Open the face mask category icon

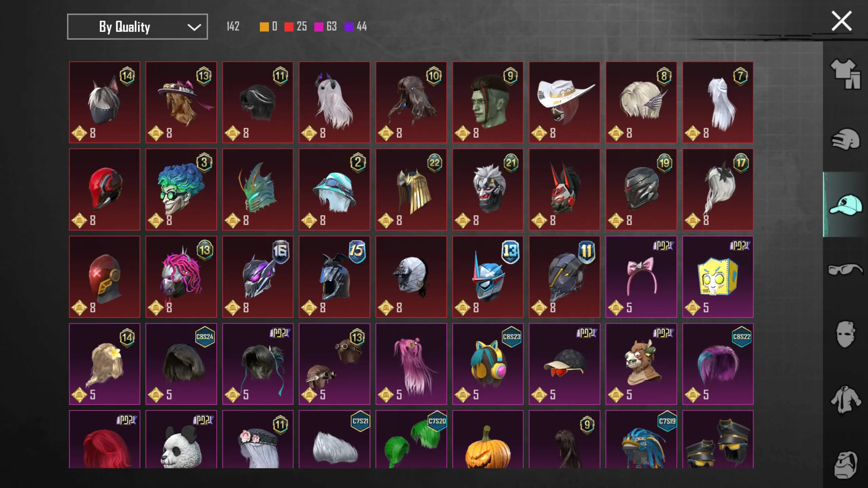pyautogui.click(x=845, y=334)
